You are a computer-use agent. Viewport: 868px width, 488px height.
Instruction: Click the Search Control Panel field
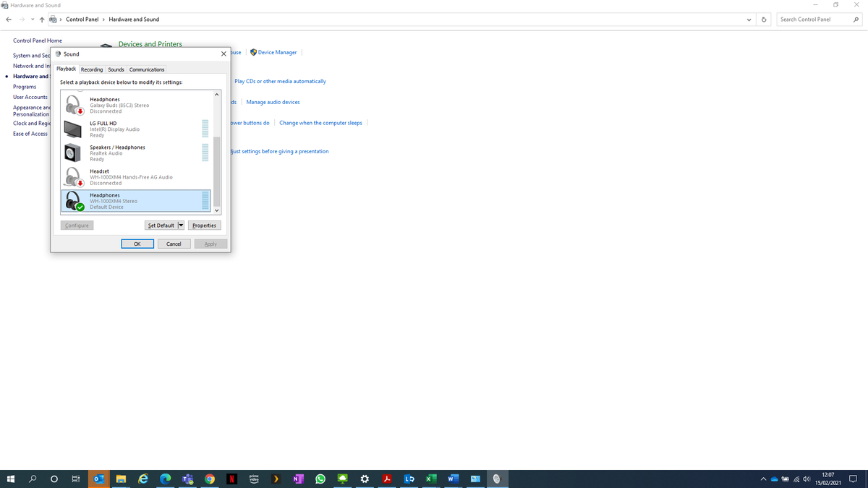pos(814,20)
